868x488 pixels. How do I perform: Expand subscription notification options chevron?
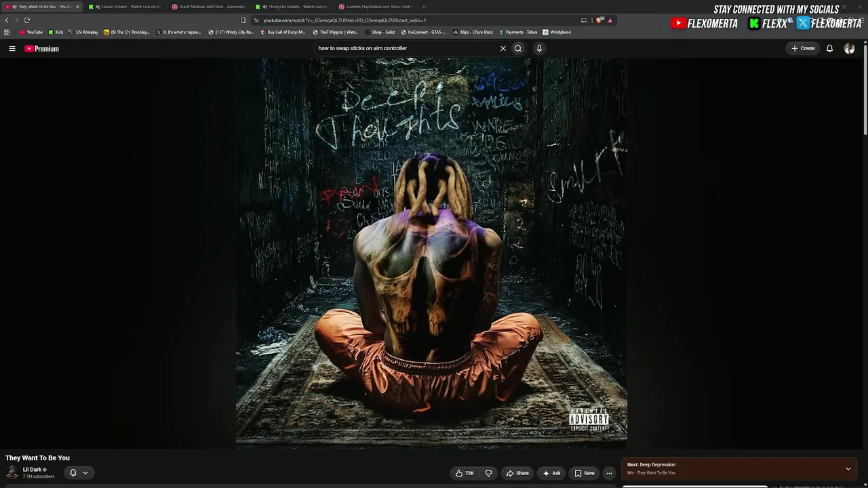click(x=85, y=473)
